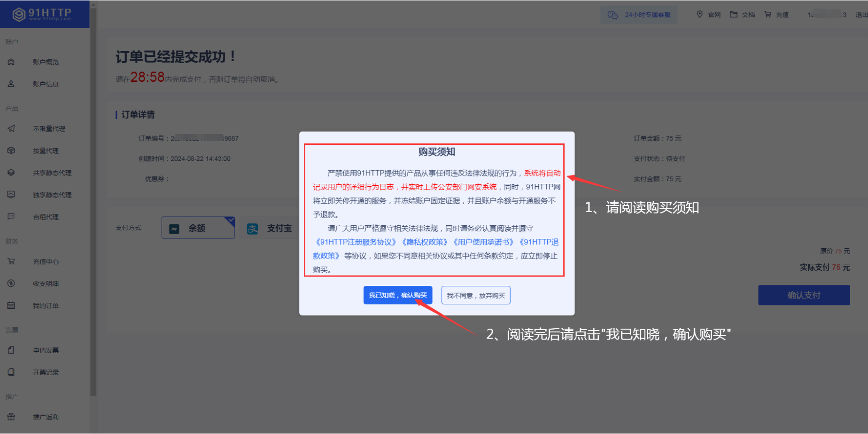Click the 28:58 countdown timer
Image resolution: width=868 pixels, height=434 pixels.
(147, 77)
